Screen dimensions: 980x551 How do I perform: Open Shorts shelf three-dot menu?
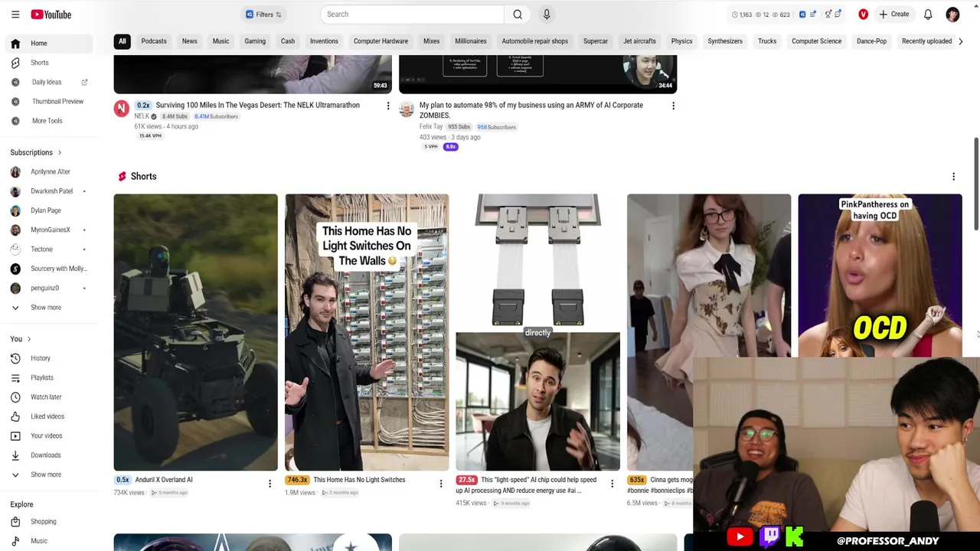953,177
